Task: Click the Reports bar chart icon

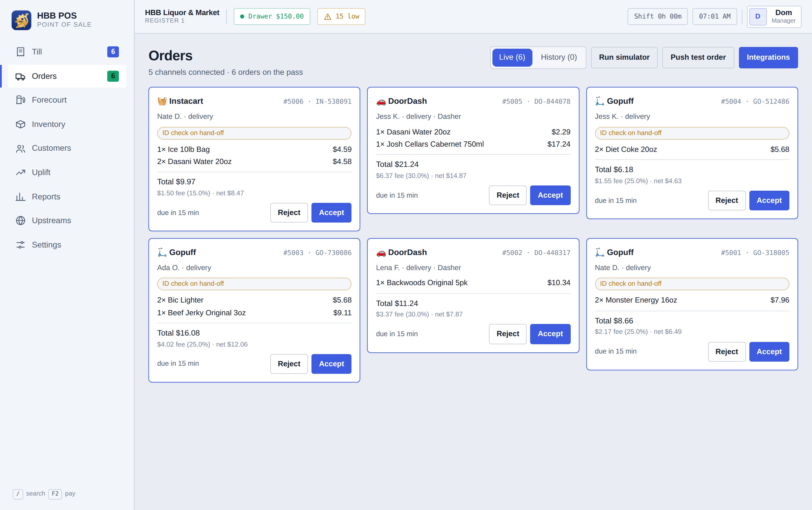Action: click(21, 197)
